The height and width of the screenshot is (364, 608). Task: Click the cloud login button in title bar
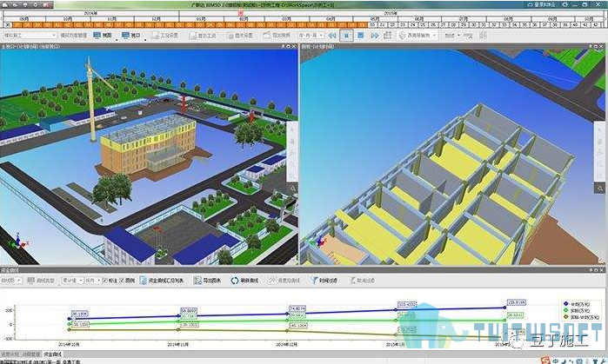[x=542, y=4]
